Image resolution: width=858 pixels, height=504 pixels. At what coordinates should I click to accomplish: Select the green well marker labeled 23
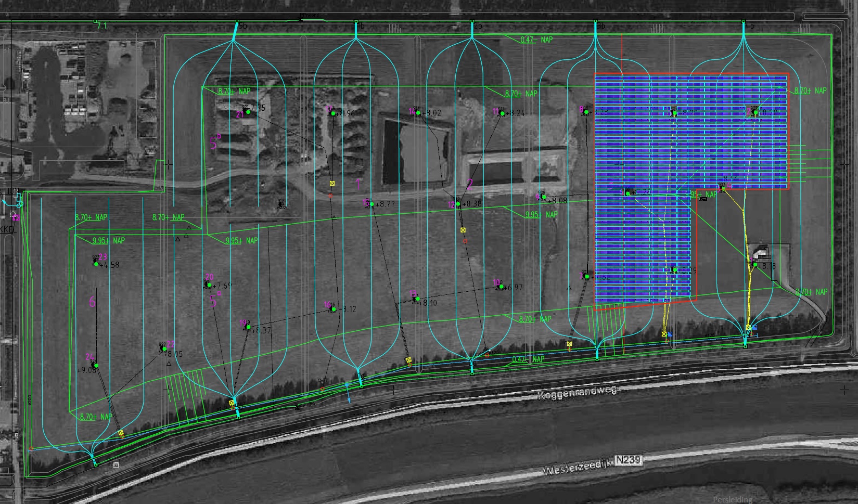(x=96, y=264)
